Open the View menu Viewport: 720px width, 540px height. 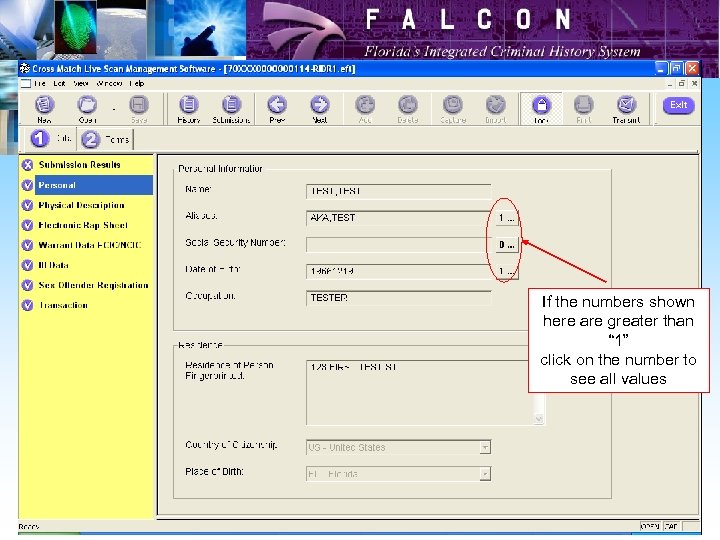[x=80, y=84]
